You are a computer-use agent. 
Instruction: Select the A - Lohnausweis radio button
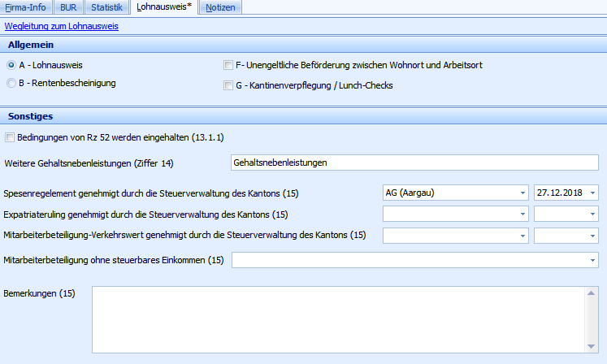click(x=11, y=65)
